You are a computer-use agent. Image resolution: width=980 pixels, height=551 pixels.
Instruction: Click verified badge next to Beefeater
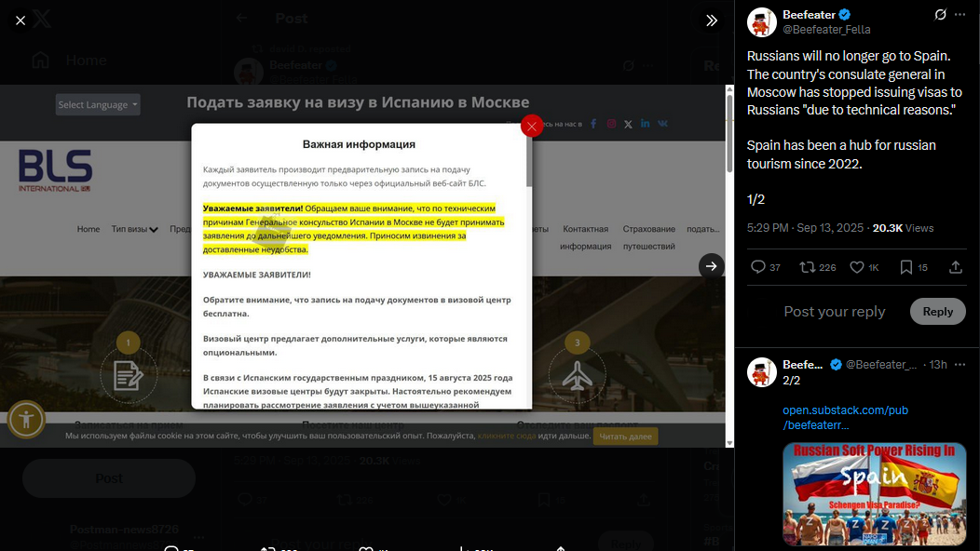[x=844, y=14]
